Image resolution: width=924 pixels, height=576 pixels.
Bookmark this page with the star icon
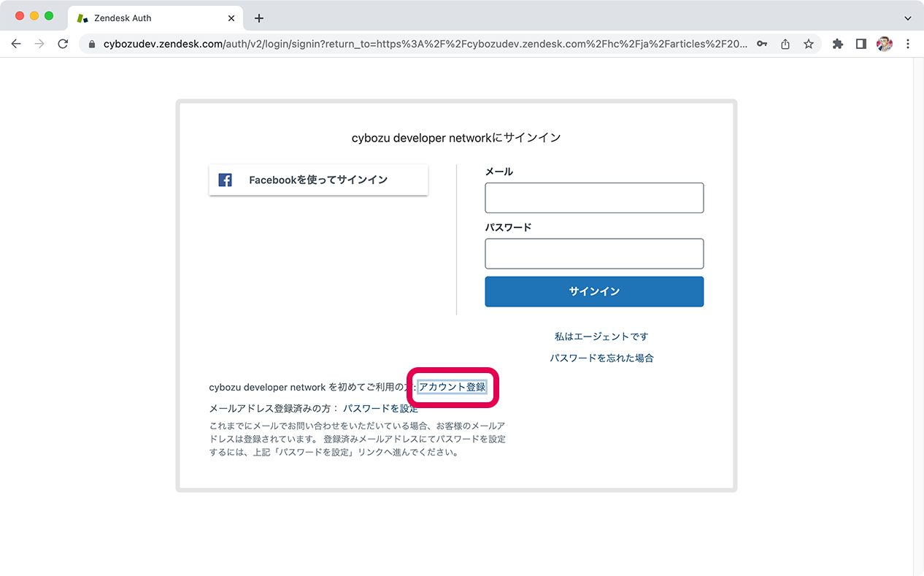(x=809, y=44)
